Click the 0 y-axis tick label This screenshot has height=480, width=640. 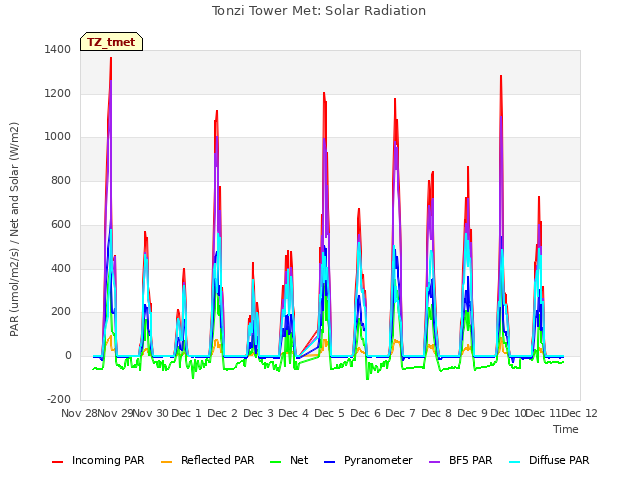[68, 356]
